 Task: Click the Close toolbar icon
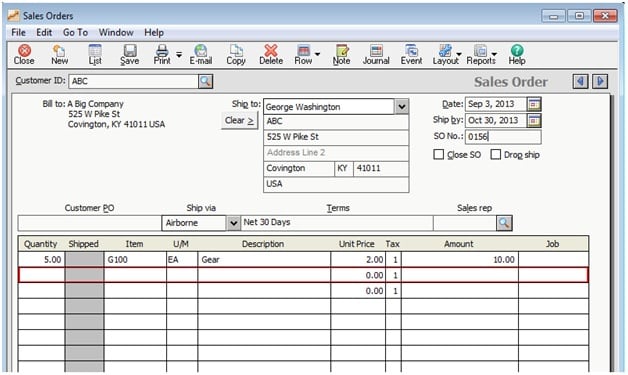[24, 54]
